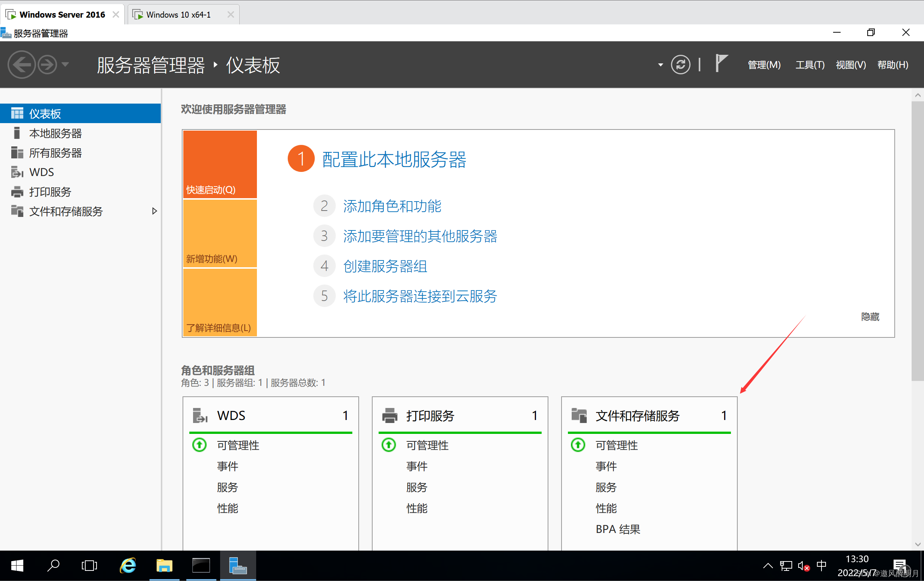Open Task View on the taskbar
The height and width of the screenshot is (581, 924).
coord(89,566)
